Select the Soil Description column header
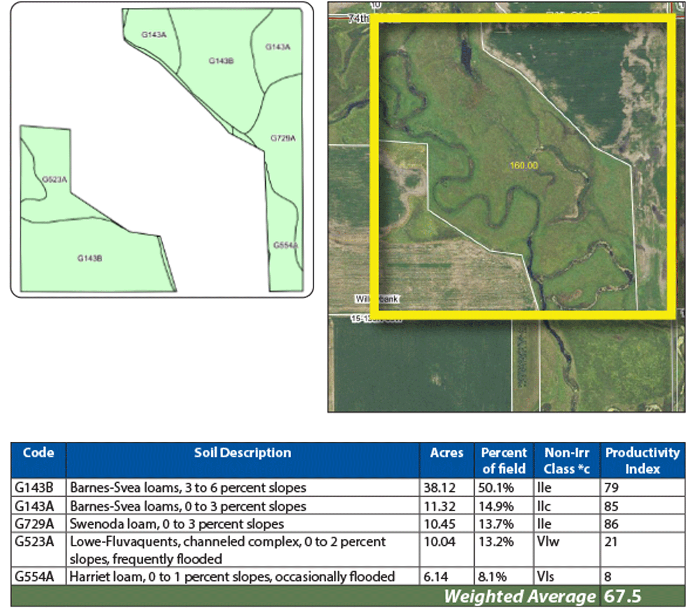The image size is (700, 613). click(x=242, y=453)
